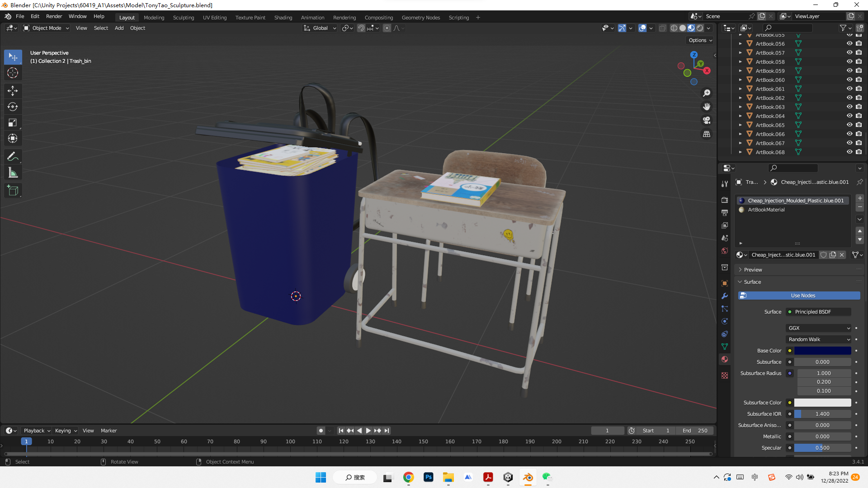This screenshot has width=868, height=488.
Task: Hide ArtBook.060 with eye icon
Action: 849,80
